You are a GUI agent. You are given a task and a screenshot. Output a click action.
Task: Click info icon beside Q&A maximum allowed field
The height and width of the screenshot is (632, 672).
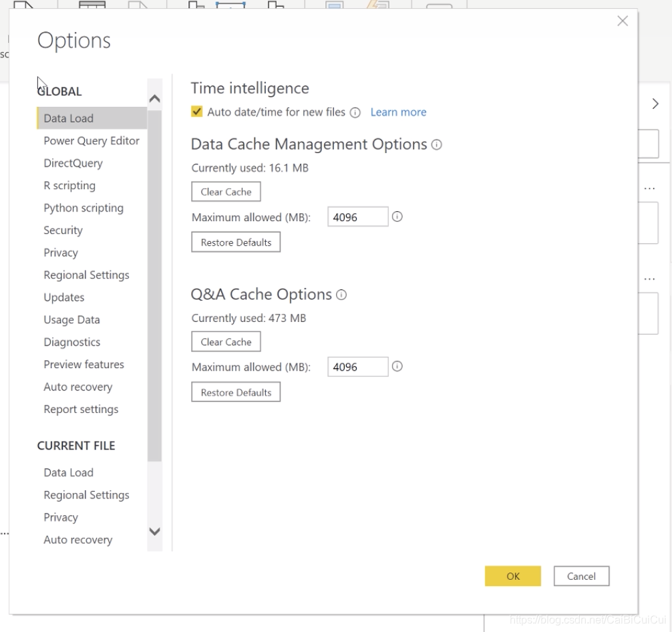tap(397, 367)
